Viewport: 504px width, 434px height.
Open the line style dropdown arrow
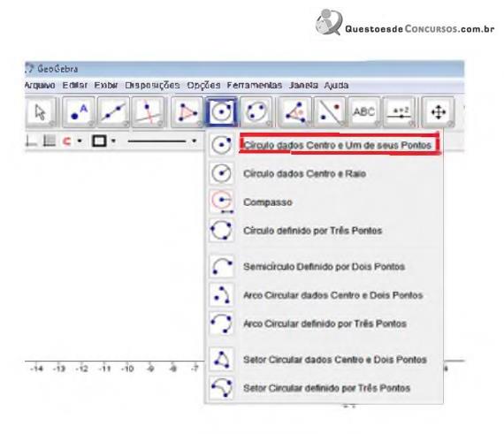tap(194, 141)
